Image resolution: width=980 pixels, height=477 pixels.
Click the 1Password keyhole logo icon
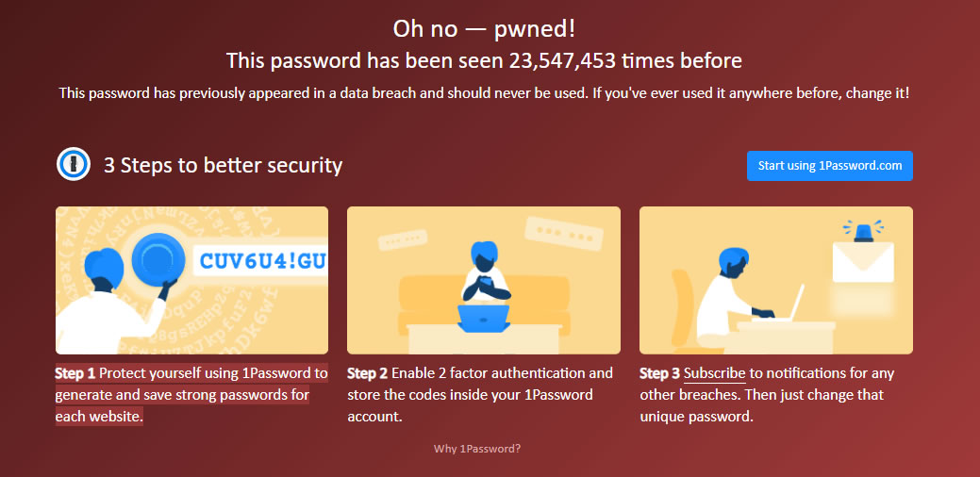click(x=72, y=165)
